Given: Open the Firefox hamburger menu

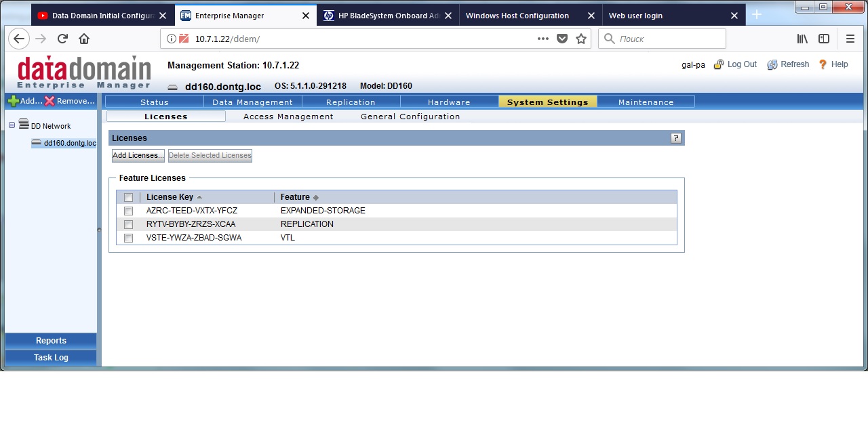Looking at the screenshot, I should 850,39.
